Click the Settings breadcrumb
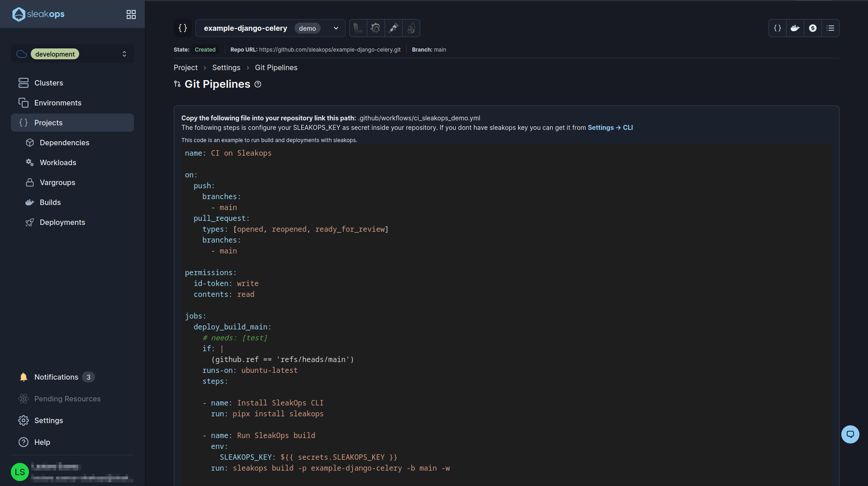 point(226,67)
